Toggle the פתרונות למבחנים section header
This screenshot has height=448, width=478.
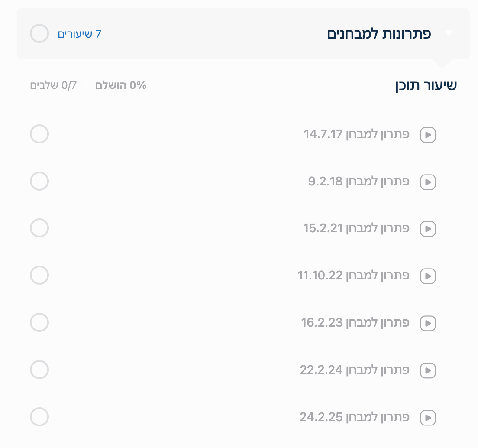click(x=378, y=34)
